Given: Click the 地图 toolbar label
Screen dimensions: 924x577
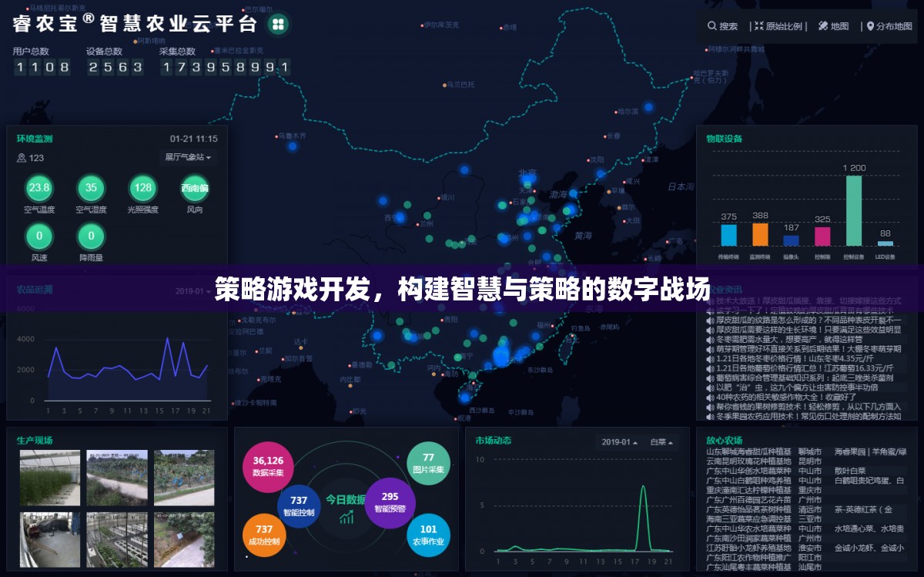Looking at the screenshot, I should pyautogui.click(x=839, y=26).
